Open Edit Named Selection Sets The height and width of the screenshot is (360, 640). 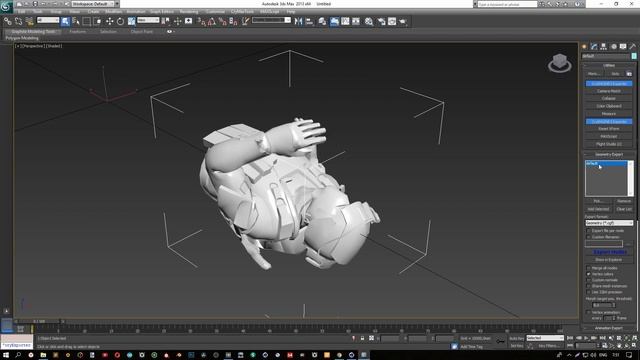pyautogui.click(x=246, y=21)
